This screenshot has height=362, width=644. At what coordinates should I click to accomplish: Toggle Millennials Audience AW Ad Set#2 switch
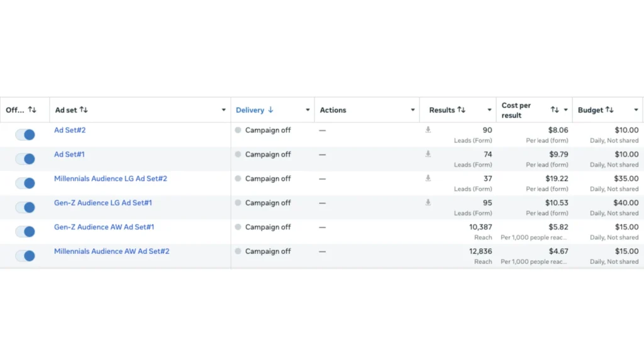pyautogui.click(x=25, y=256)
